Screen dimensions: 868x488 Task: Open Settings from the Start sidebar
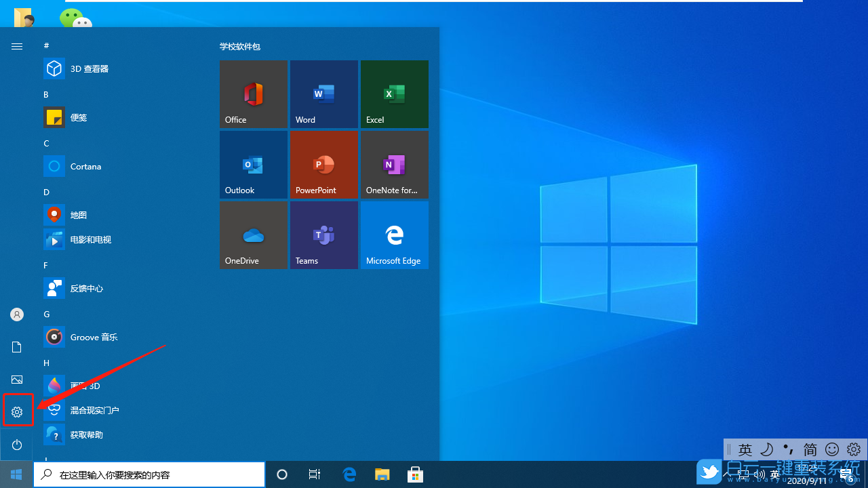[x=17, y=410]
